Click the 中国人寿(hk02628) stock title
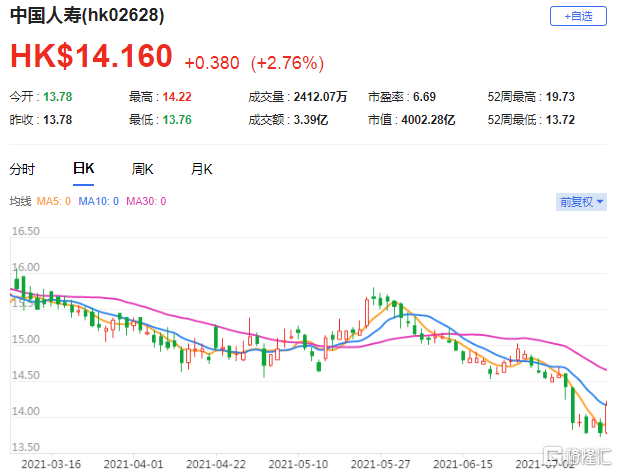This screenshot has height=473, width=618. coord(88,17)
